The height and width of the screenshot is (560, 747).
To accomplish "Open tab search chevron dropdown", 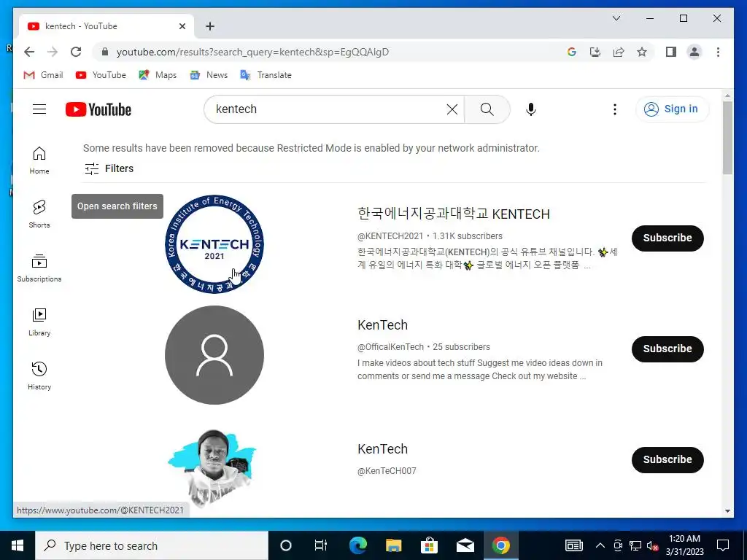I will click(x=616, y=18).
